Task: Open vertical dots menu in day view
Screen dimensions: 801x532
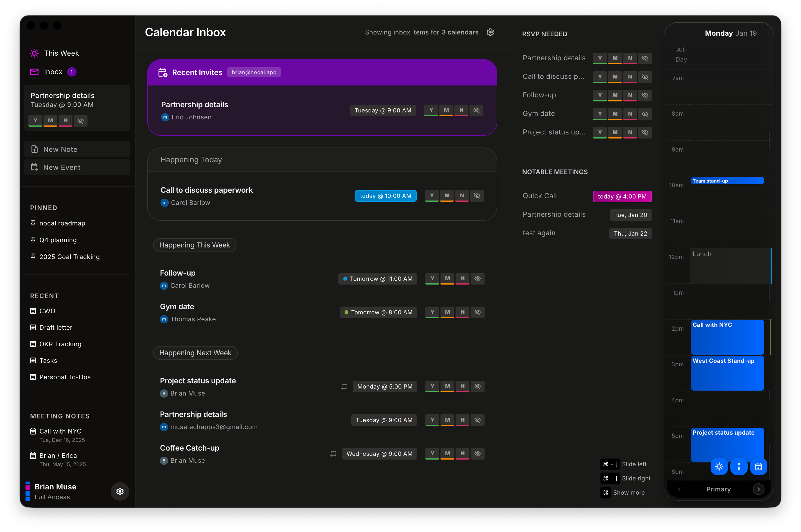Action: pyautogui.click(x=739, y=467)
